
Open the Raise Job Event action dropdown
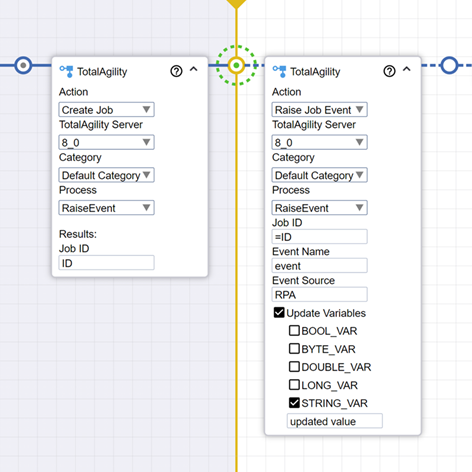pyautogui.click(x=319, y=110)
